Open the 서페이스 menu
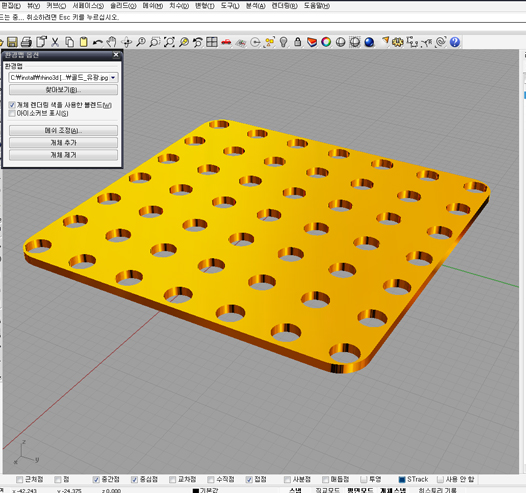The width and height of the screenshot is (526, 493). coord(88,6)
